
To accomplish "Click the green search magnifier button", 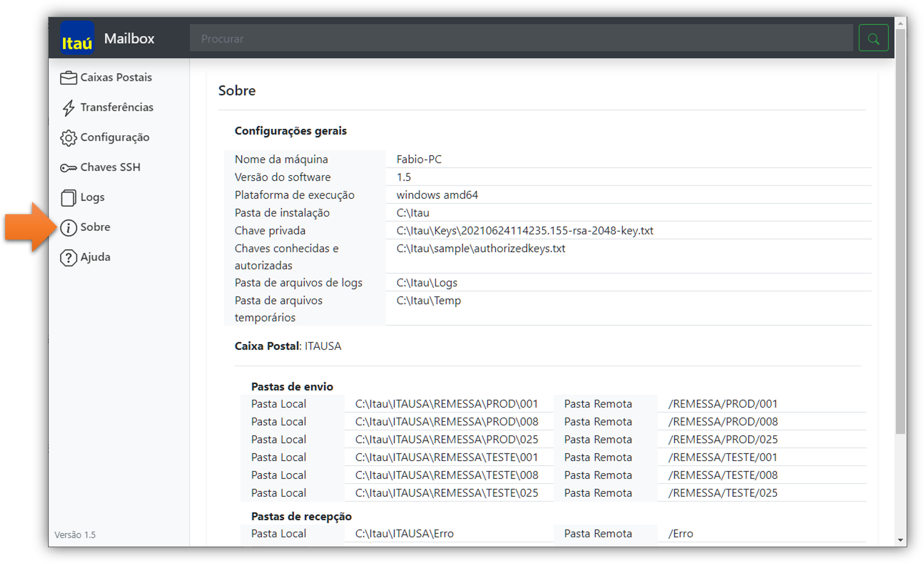I will pos(873,38).
